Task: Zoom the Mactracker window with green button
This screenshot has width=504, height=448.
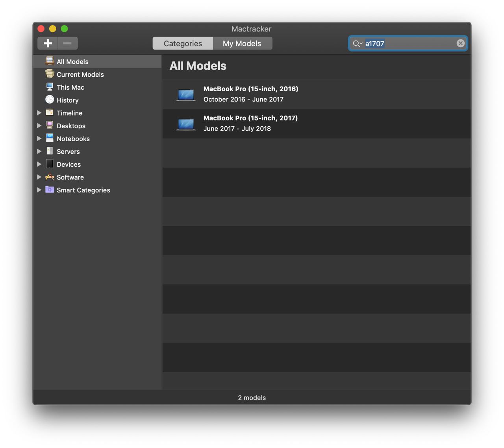Action: (65, 29)
